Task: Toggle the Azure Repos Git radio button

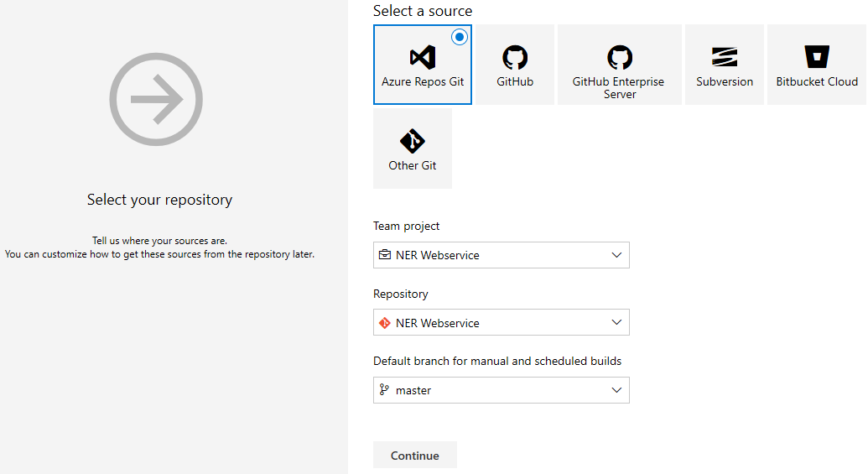Action: [460, 37]
